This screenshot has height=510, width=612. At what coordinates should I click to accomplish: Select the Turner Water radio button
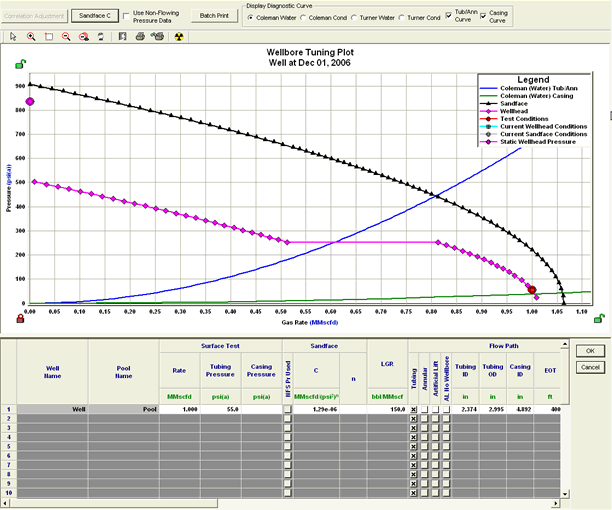pos(353,18)
